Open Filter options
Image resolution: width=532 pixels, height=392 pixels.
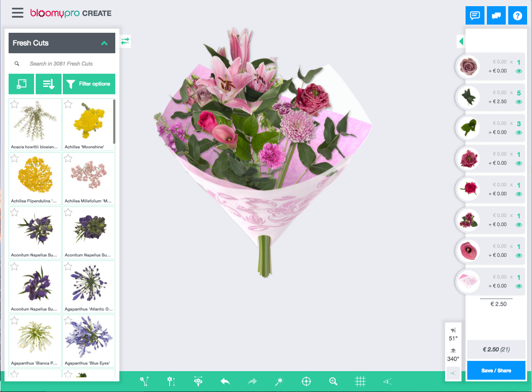point(89,84)
